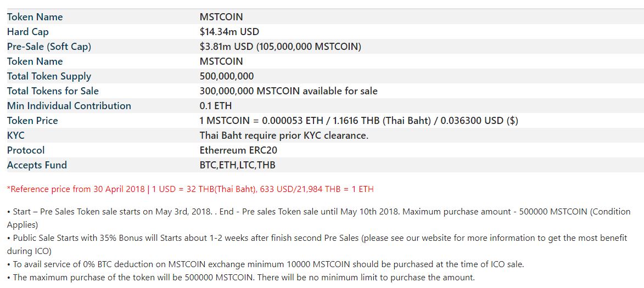Click the Pre-Sale (Soft Cap) label
The height and width of the screenshot is (288, 644).
point(49,47)
